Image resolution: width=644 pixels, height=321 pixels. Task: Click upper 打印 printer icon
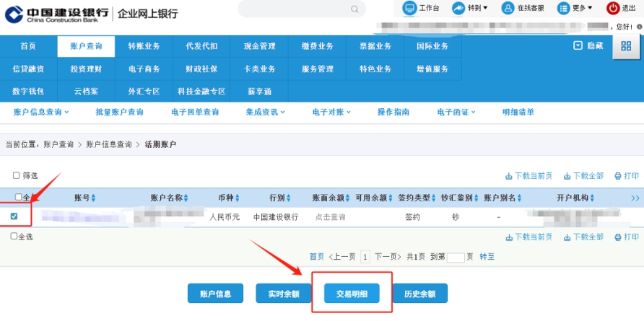[618, 176]
